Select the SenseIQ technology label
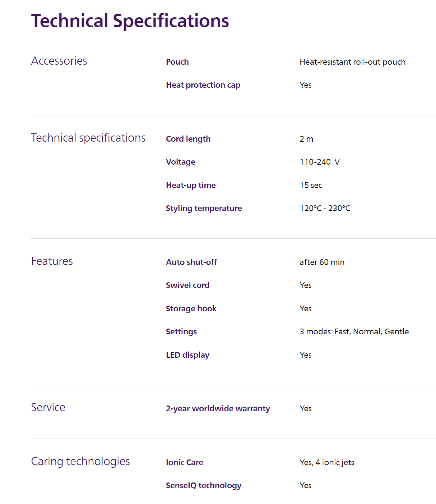 pos(203,485)
